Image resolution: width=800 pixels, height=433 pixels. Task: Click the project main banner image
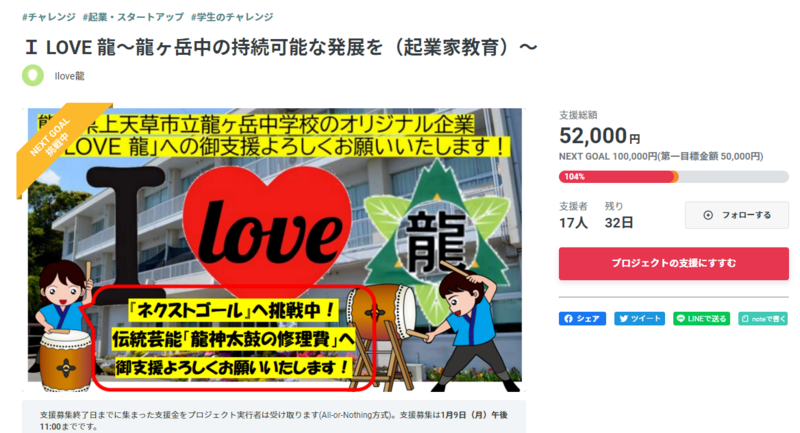[274, 250]
